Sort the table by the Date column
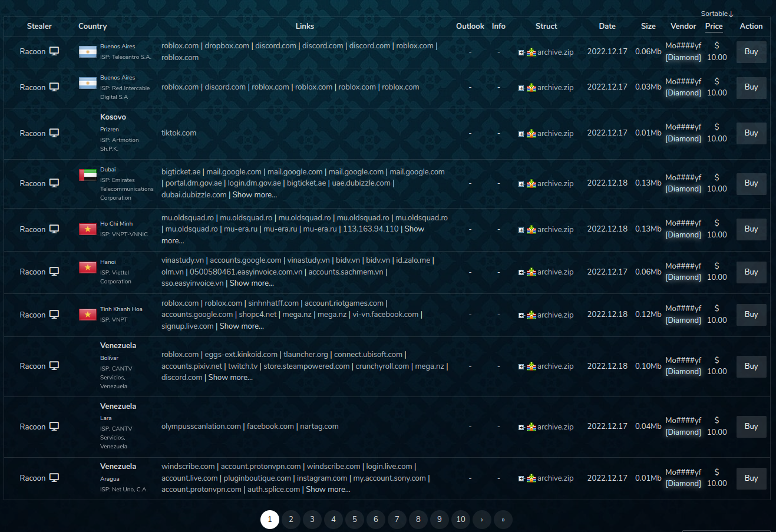Screen dimensions: 776x532 pyautogui.click(x=607, y=27)
